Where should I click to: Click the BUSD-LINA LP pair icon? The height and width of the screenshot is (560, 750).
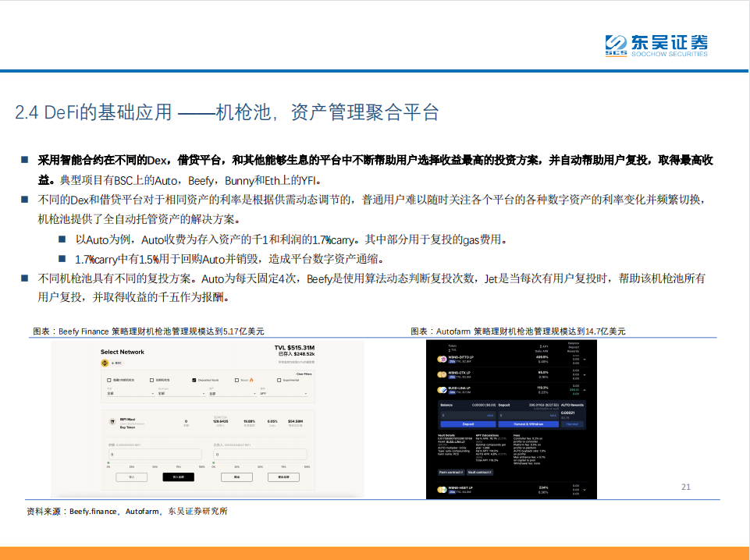pos(442,389)
